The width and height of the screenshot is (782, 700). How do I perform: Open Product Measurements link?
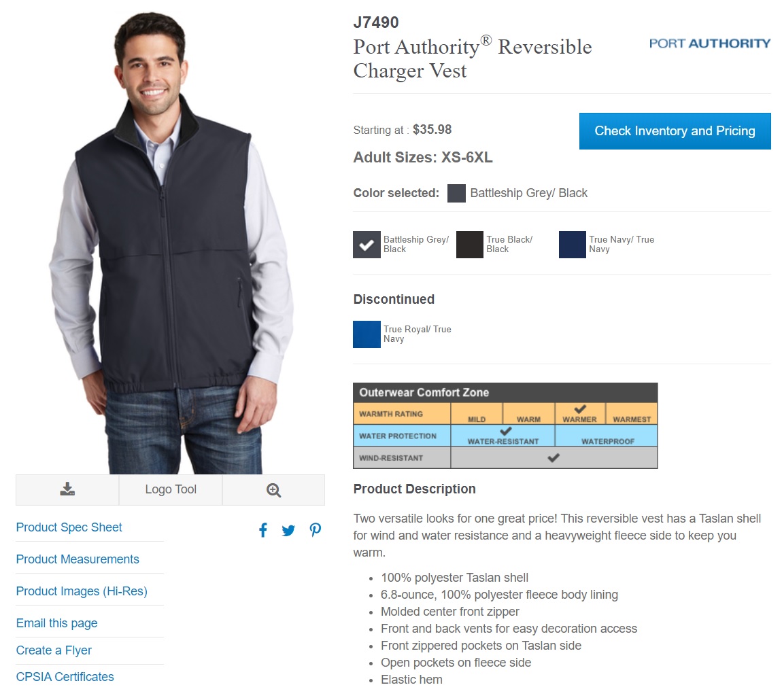pos(78,559)
